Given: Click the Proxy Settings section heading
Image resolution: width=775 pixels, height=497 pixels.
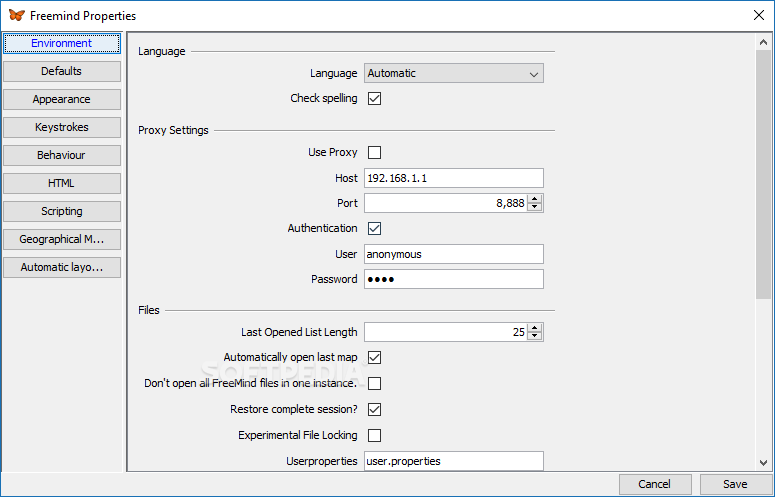Looking at the screenshot, I should coord(173,130).
